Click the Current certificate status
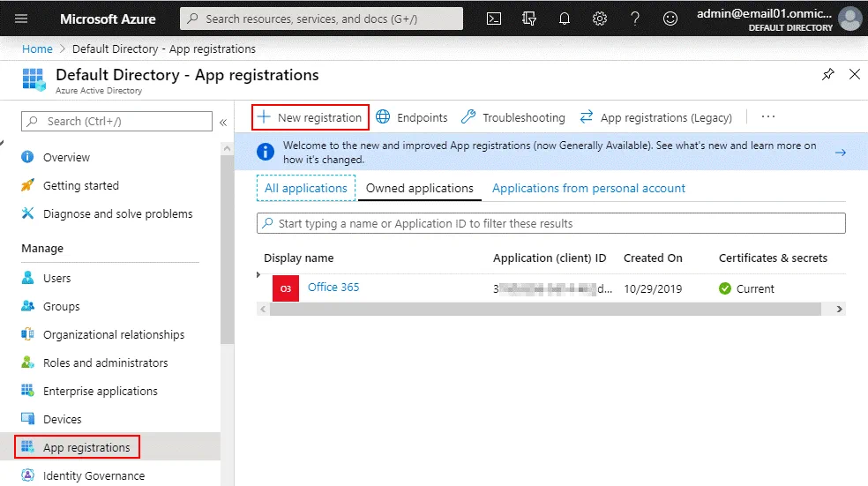Image resolution: width=868 pixels, height=486 pixels. tap(746, 288)
